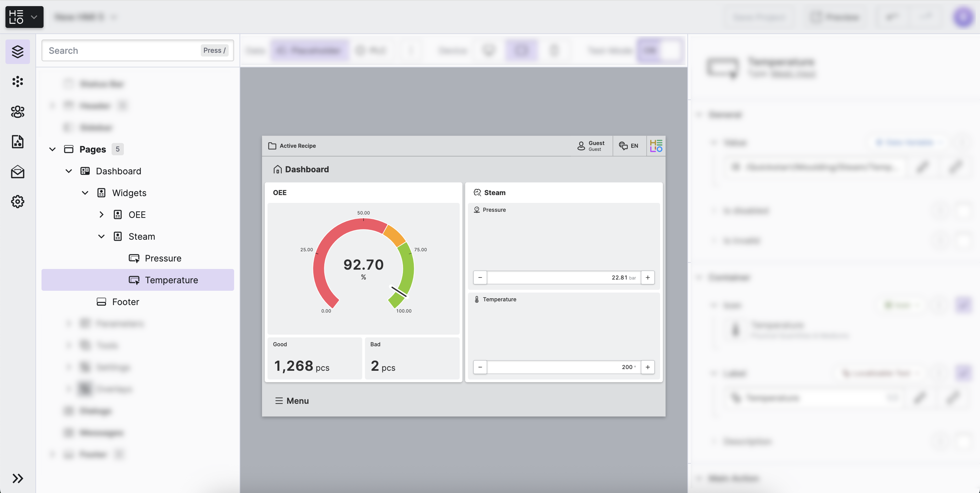This screenshot has width=980, height=493.
Task: Open the HELIO logo dropdown menu
Action: 24,17
